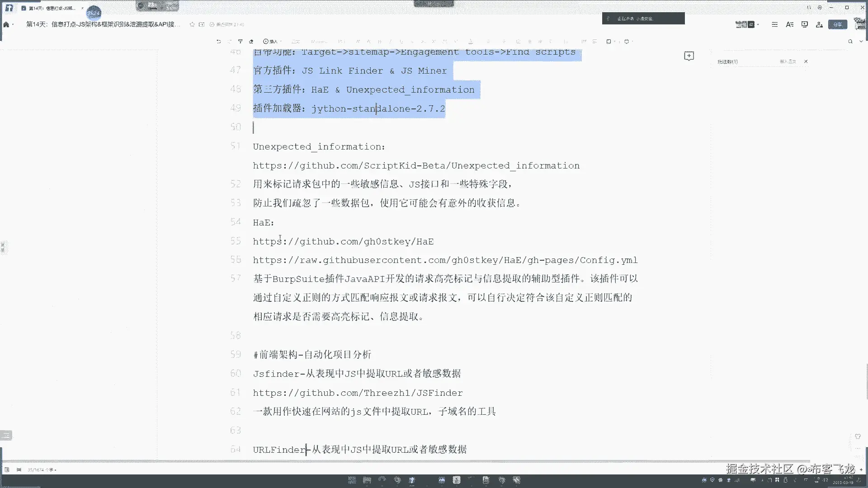Click the move-to-folder icon beside star
The height and width of the screenshot is (488, 868).
[202, 24]
